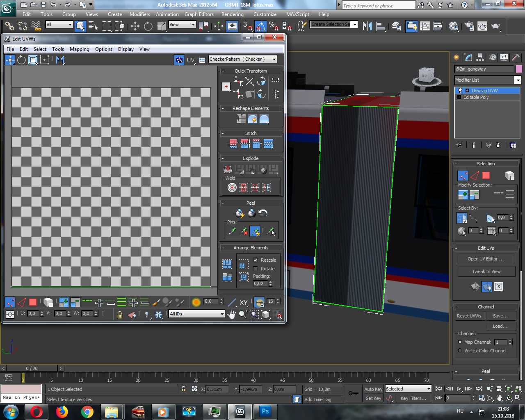525x420 pixels.
Task: Click the Tweak In View button
Action: [486, 272]
